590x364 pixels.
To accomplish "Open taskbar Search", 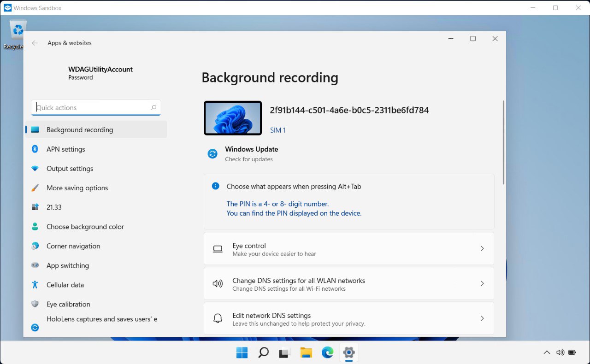I will pyautogui.click(x=263, y=353).
